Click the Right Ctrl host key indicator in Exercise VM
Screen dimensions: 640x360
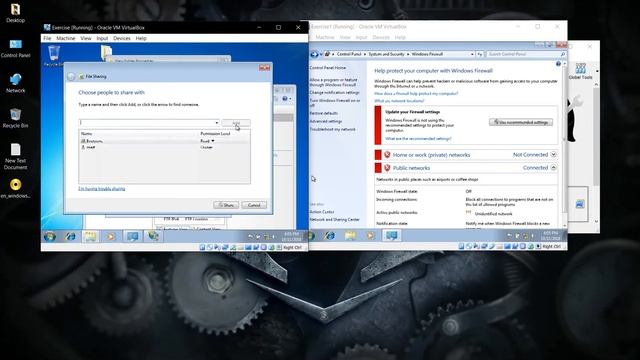(292, 247)
